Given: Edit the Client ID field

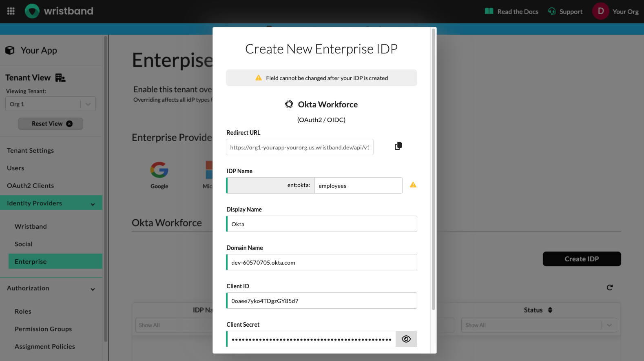Looking at the screenshot, I should (322, 301).
